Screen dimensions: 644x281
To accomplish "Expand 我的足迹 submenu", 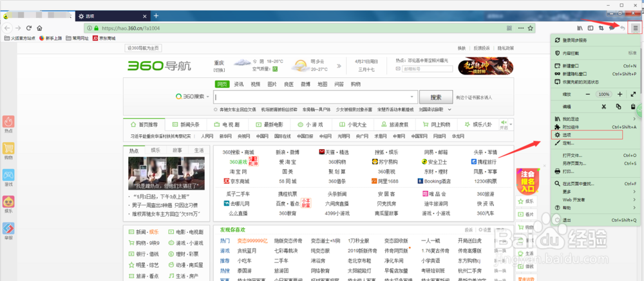I will (596, 119).
